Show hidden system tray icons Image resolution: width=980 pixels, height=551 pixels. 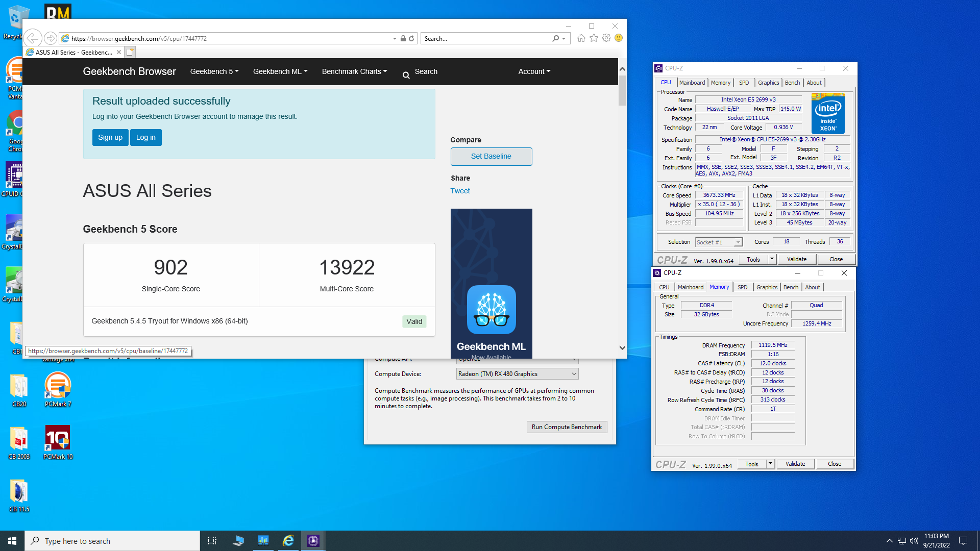pyautogui.click(x=889, y=541)
